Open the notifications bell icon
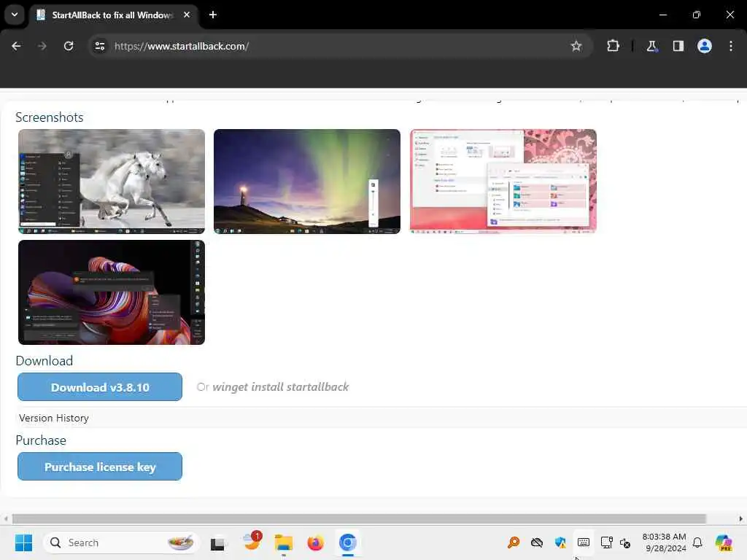The image size is (747, 560). tap(697, 542)
